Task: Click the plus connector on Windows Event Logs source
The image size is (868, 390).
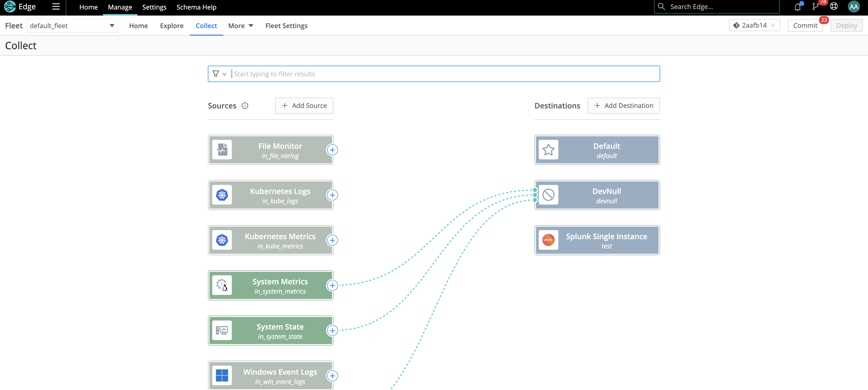Action: click(x=333, y=375)
